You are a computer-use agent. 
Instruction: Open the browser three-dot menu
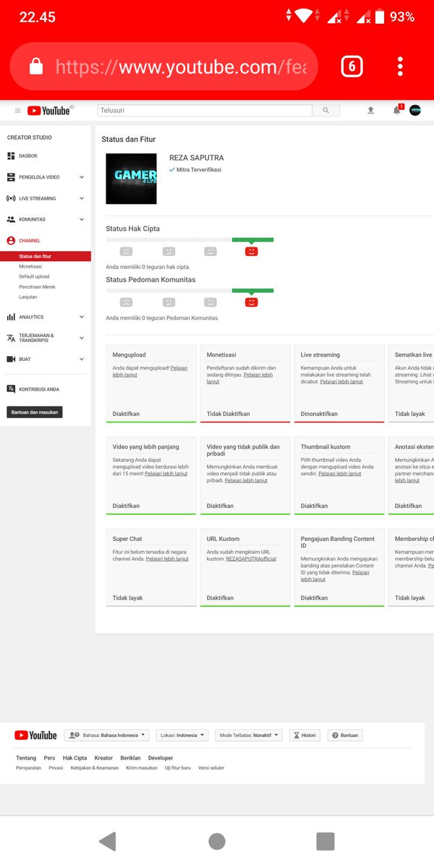click(400, 67)
